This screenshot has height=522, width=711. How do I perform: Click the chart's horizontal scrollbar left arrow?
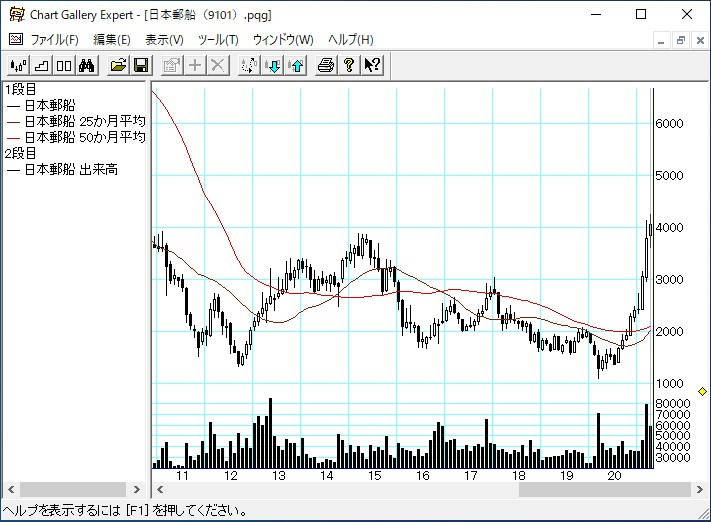point(158,490)
